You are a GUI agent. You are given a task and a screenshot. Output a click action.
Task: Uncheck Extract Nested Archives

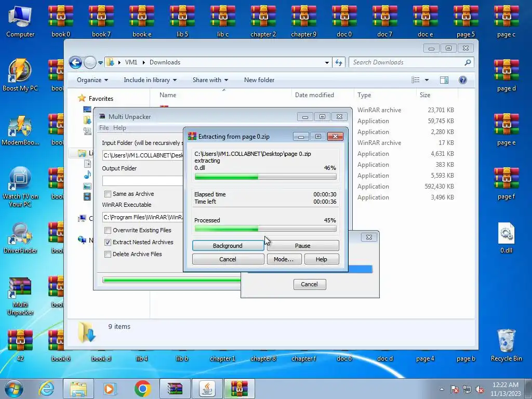108,242
